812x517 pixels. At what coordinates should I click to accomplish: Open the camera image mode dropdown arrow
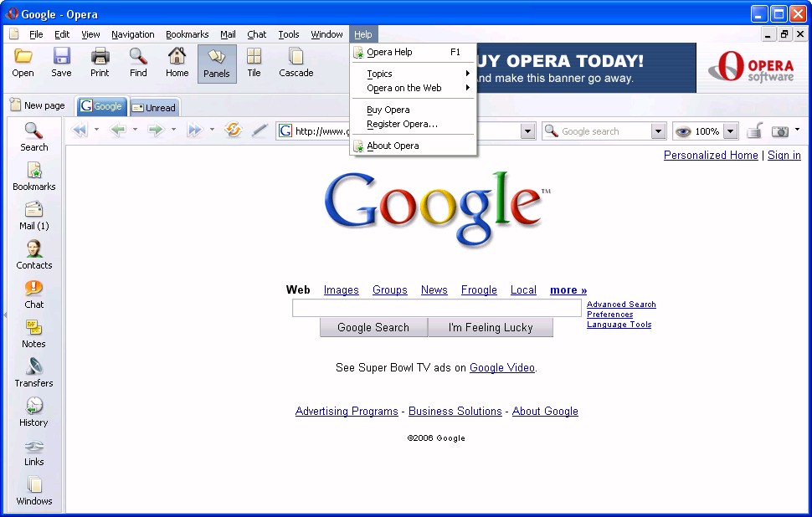click(797, 130)
